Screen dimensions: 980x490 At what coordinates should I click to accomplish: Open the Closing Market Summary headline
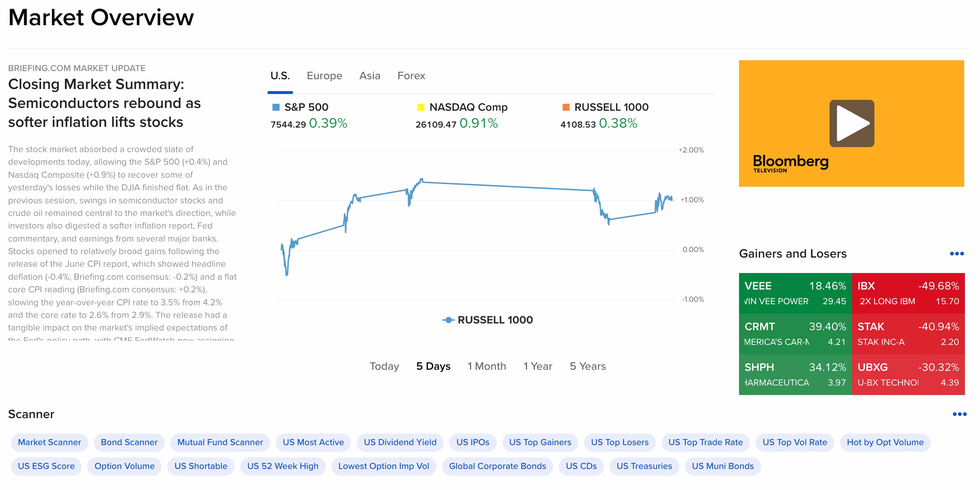coord(104,103)
